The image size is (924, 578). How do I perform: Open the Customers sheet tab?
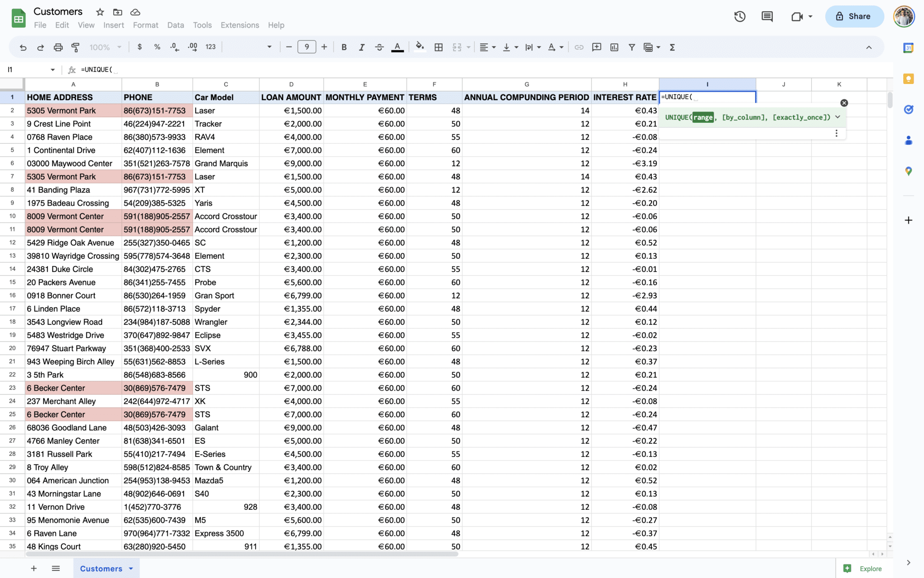[x=101, y=569]
